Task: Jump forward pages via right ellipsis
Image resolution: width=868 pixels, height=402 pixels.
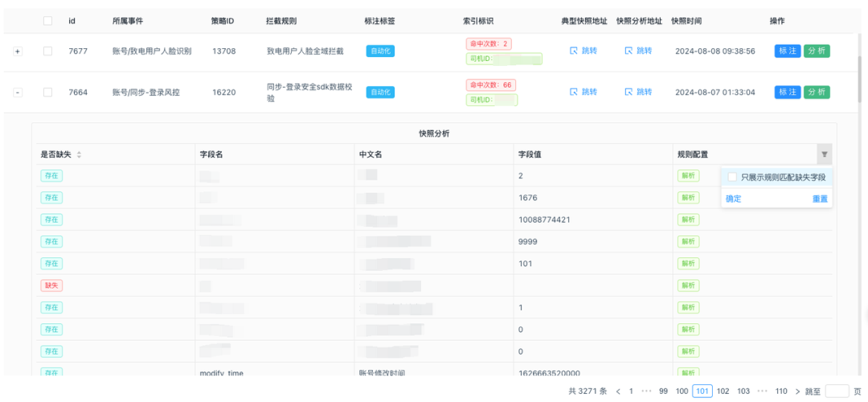Action: click(x=763, y=392)
